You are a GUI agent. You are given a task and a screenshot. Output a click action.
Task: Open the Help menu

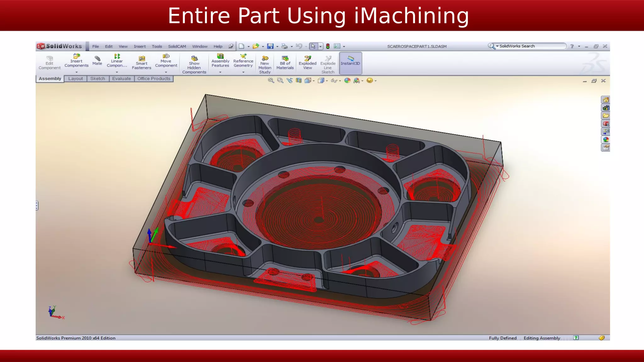point(218,46)
